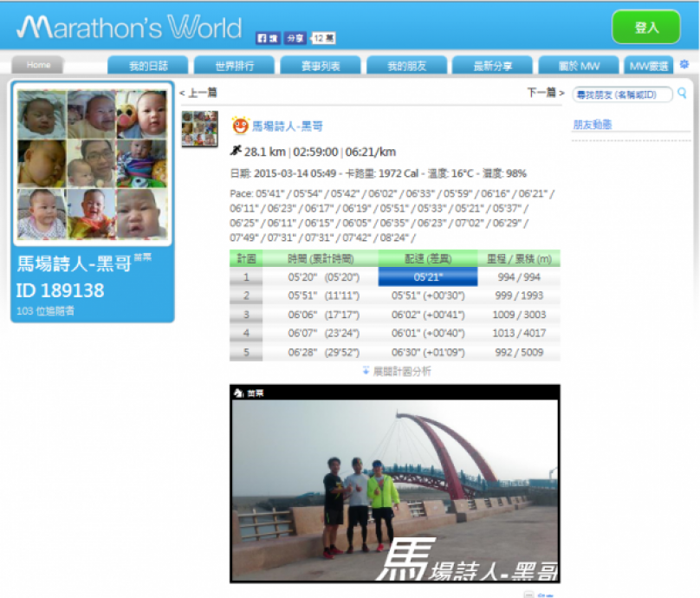
Task: Click the blue 分享 share button
Action: (295, 38)
